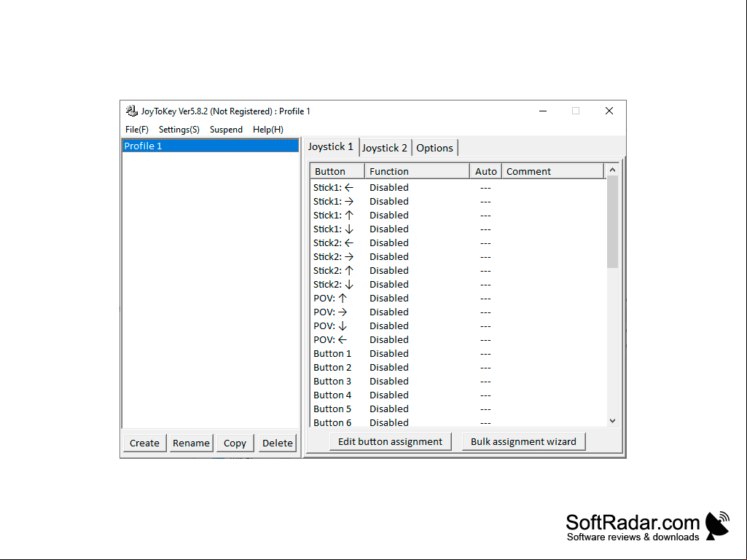The image size is (747, 560).
Task: Switch to the Joystick 2 tab
Action: [x=385, y=148]
